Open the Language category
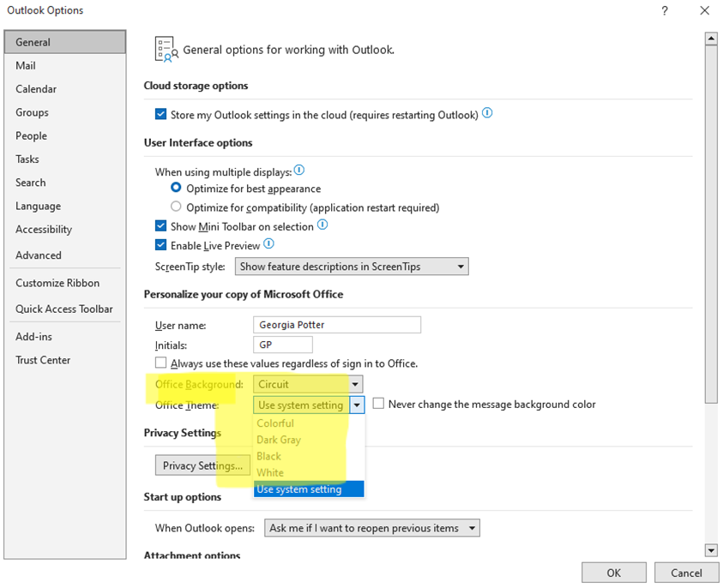This screenshot has height=588, width=723. 65,206
